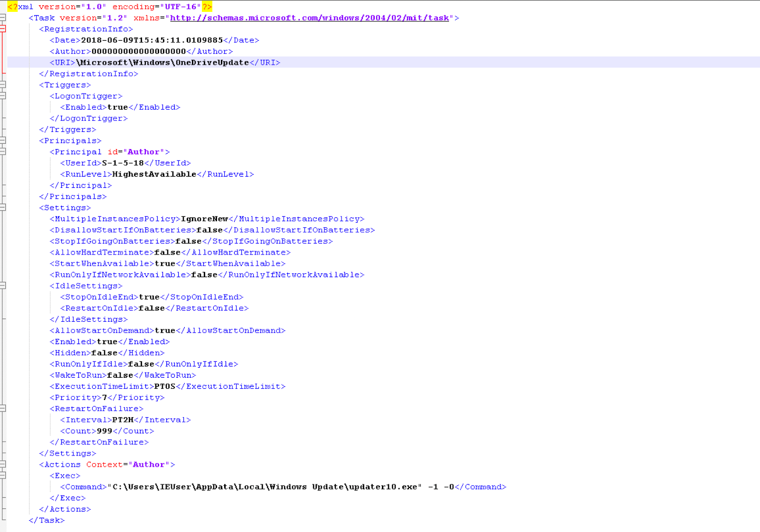Click the Date timestamp value 2018-06-09
Viewport: 760px width, 532px height.
(152, 40)
